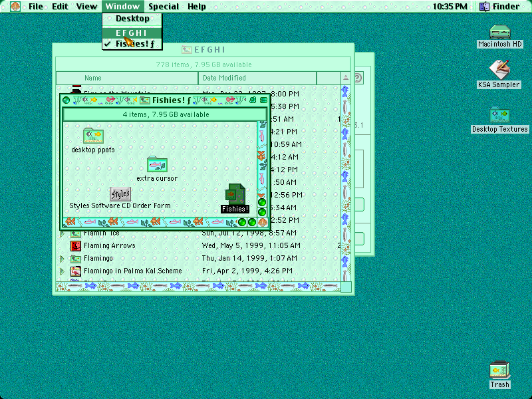532x399 pixels.
Task: Click the Window menu title
Action: 122,6
